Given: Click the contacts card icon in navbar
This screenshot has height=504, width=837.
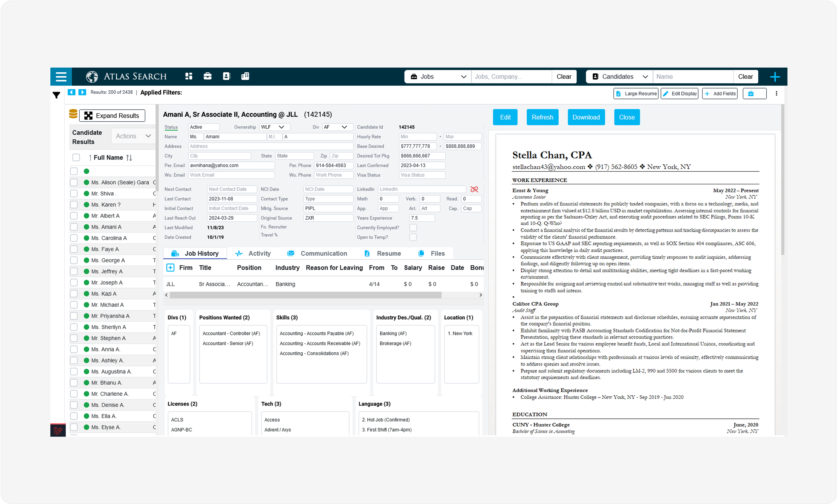Looking at the screenshot, I should pyautogui.click(x=226, y=76).
